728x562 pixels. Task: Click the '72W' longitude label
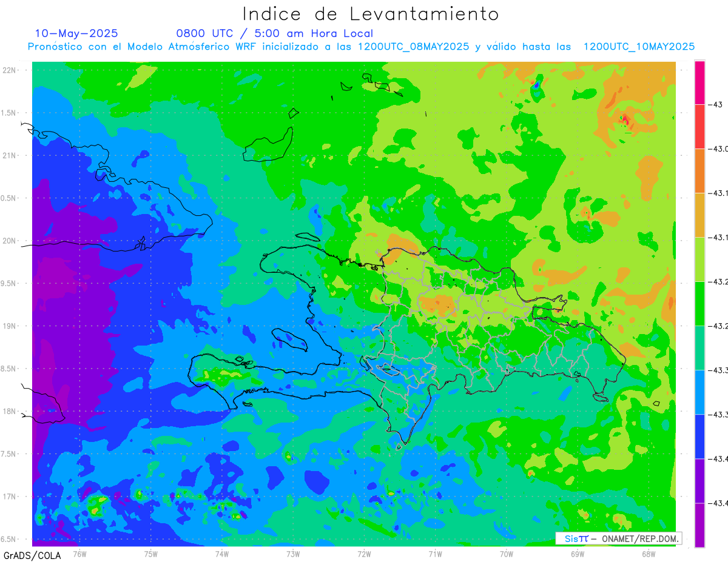pyautogui.click(x=364, y=554)
